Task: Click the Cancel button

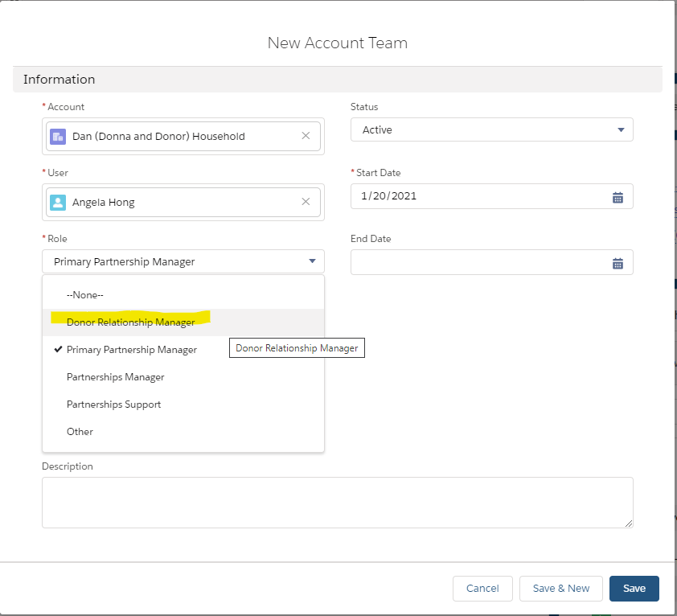Action: point(482,589)
